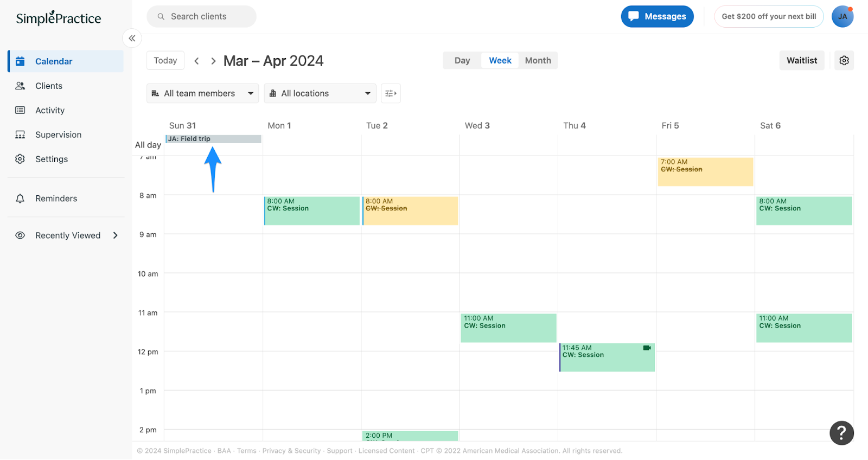Click the help question mark icon

(841, 433)
